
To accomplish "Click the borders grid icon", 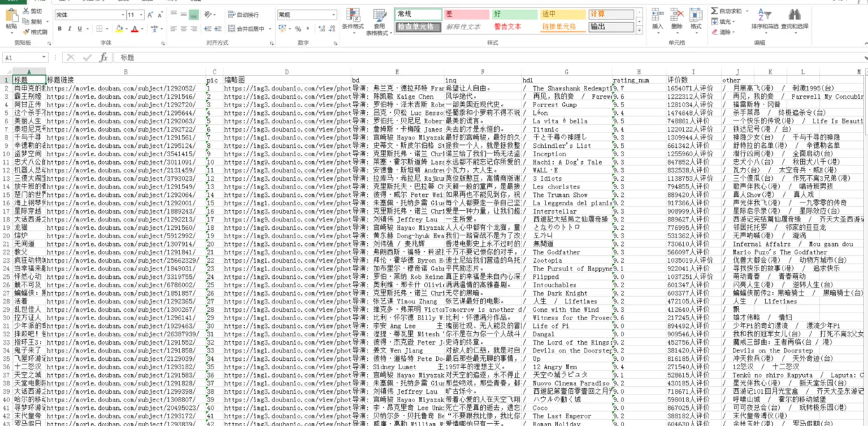I will 101,29.
